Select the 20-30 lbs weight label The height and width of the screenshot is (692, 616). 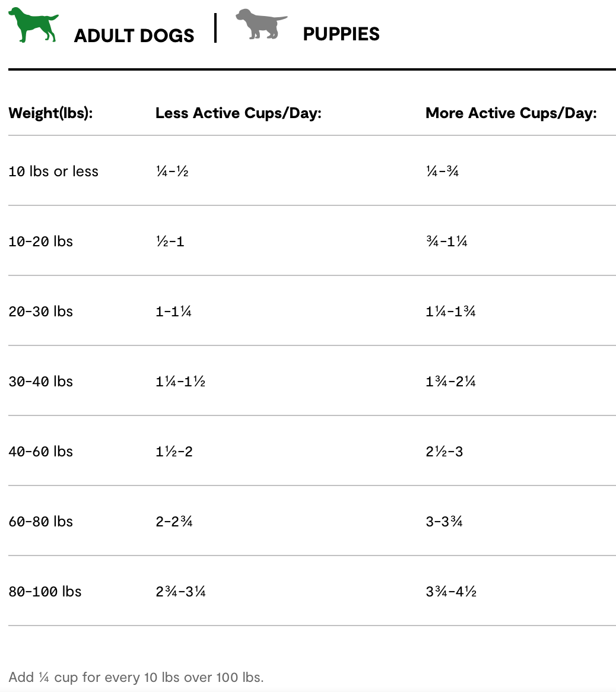tap(40, 312)
